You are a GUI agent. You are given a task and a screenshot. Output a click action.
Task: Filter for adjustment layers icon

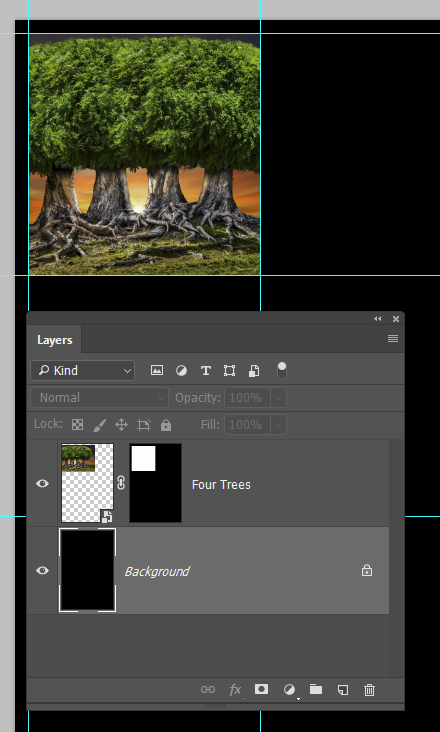181,371
